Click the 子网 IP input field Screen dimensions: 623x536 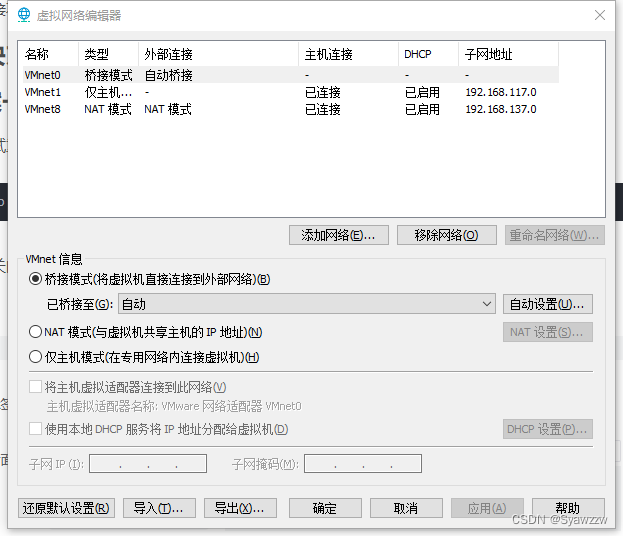148,464
